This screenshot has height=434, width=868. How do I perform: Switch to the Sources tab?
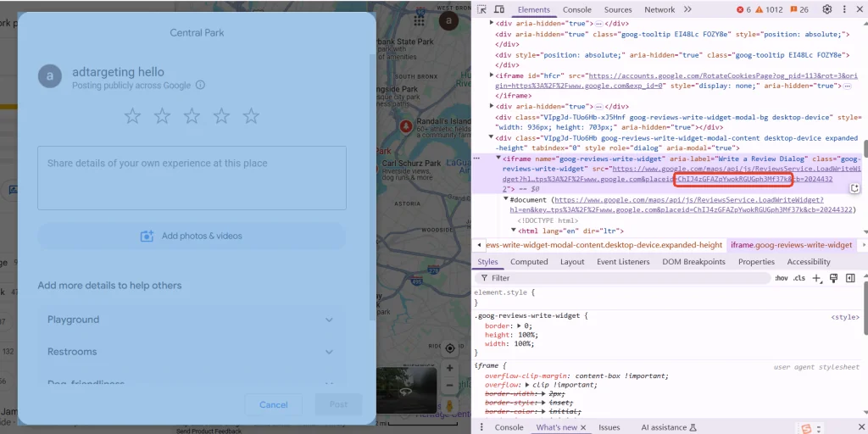point(618,9)
